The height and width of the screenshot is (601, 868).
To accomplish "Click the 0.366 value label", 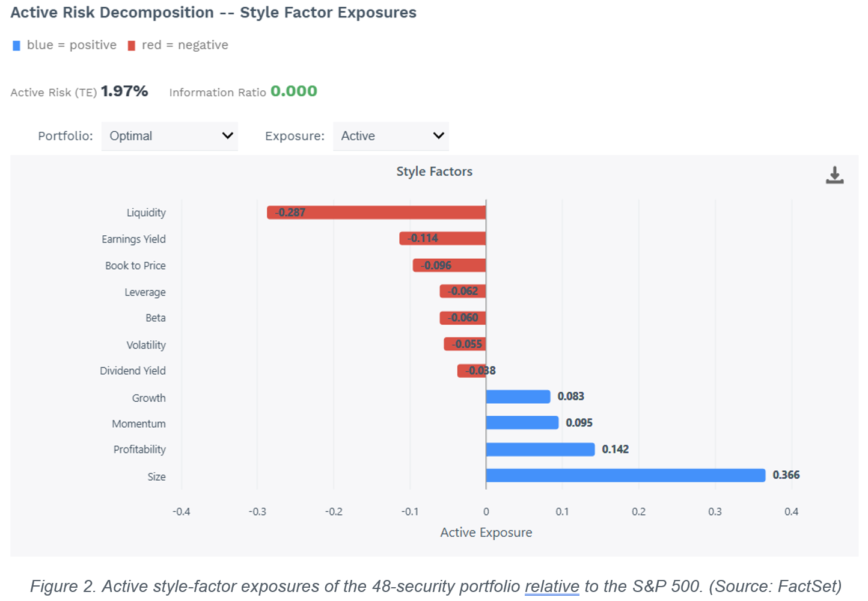I will coord(786,475).
